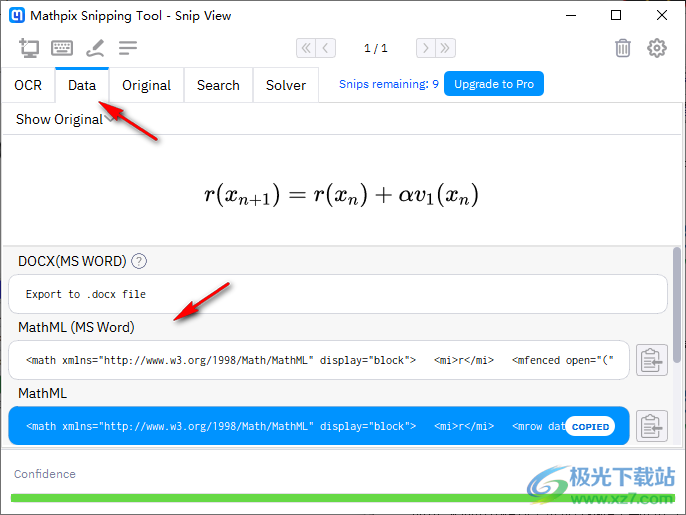Viewport: 686px width, 515px height.
Task: Jump to the first snip
Action: (x=306, y=48)
